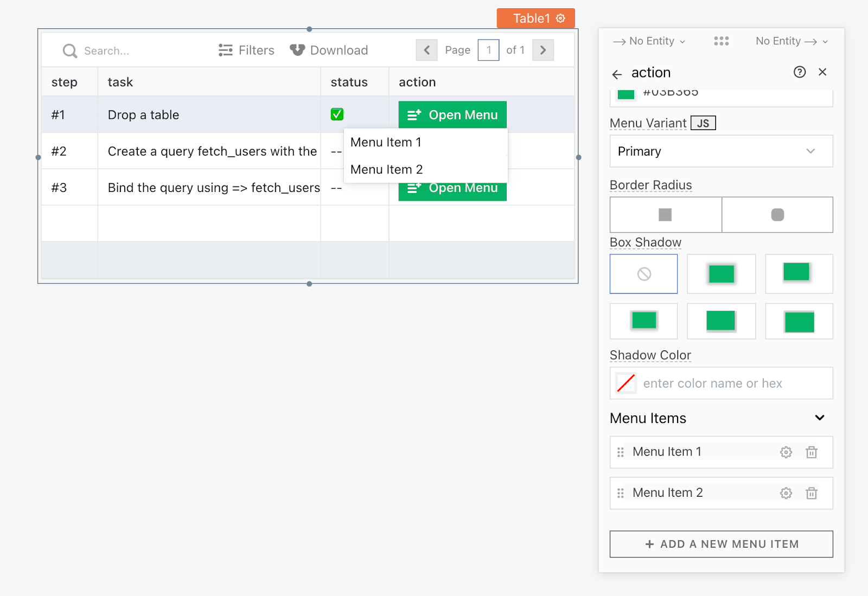Delete Menu Item 2 with trash icon

pos(811,493)
